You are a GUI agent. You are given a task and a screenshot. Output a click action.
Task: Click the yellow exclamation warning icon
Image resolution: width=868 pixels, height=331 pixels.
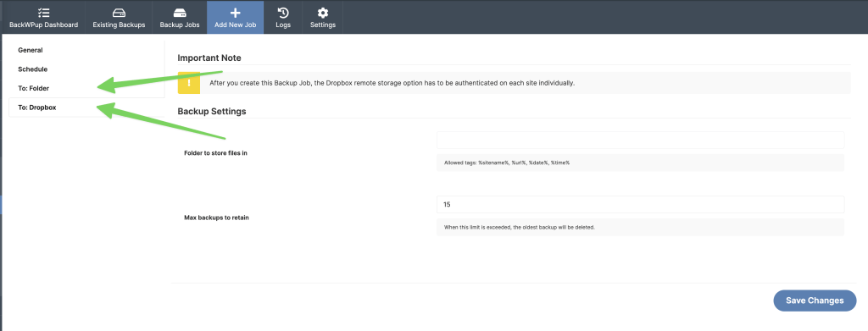(x=189, y=83)
